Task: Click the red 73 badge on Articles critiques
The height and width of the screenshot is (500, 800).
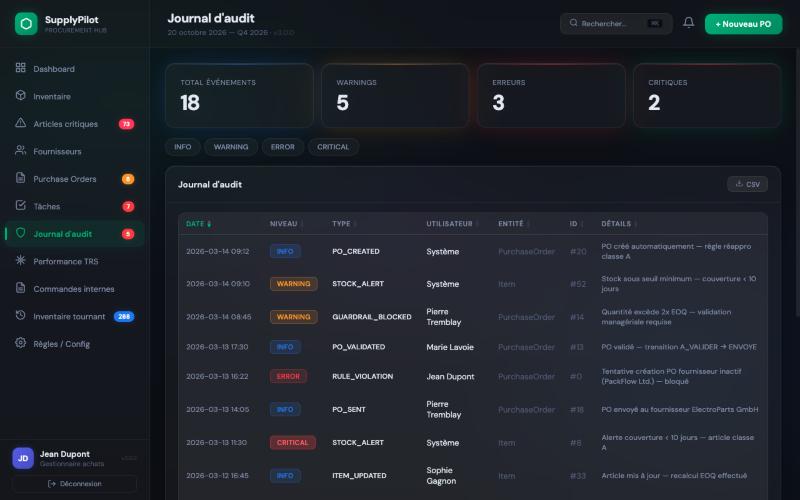Action: [x=127, y=124]
